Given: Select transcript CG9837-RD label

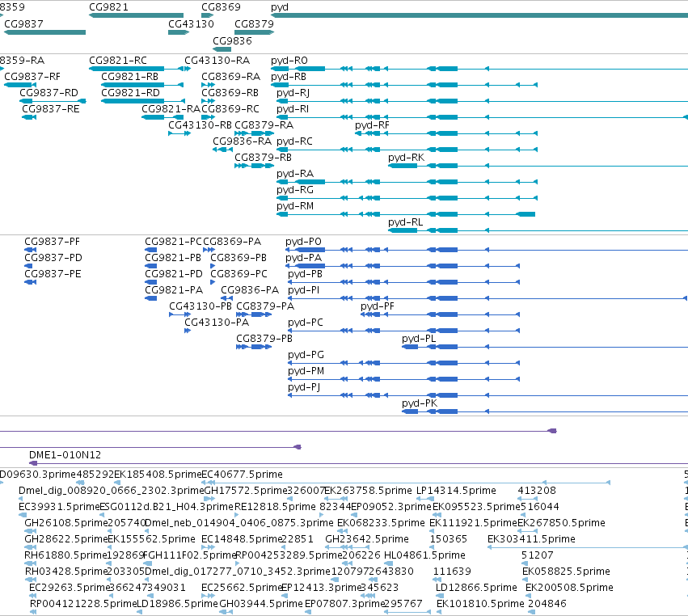Looking at the screenshot, I should (49, 93).
